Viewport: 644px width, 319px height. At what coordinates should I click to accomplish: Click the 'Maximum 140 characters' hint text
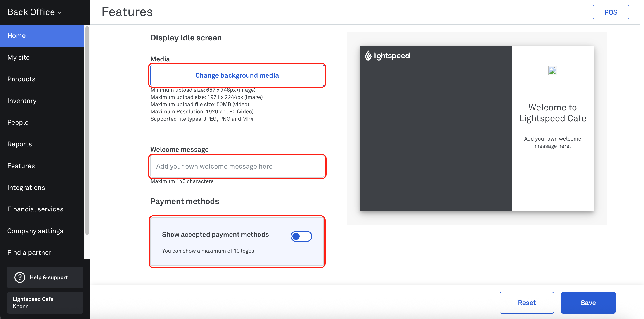click(182, 181)
